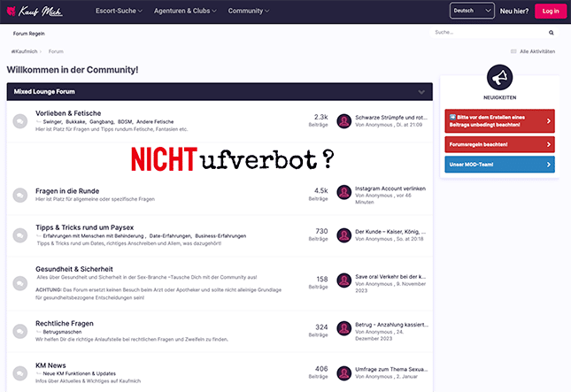
Task: Click the Gesundheit & Sicherheit bubble icon
Action: tap(20, 283)
